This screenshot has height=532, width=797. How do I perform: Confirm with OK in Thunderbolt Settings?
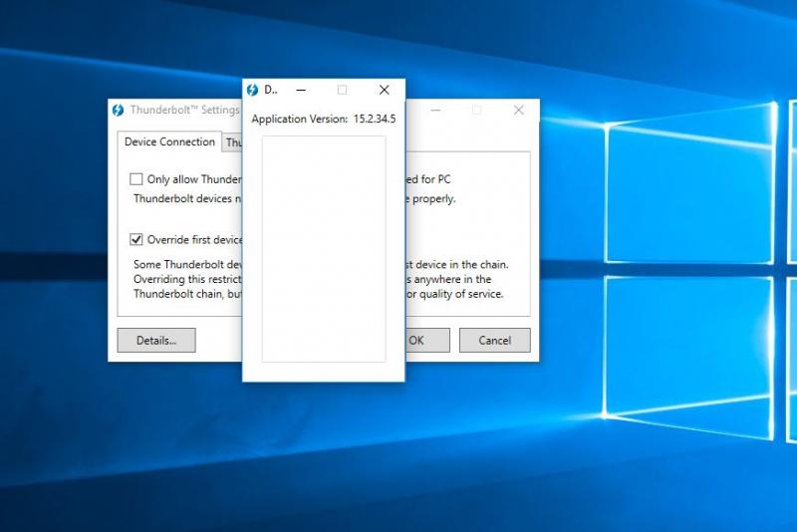[x=427, y=341]
